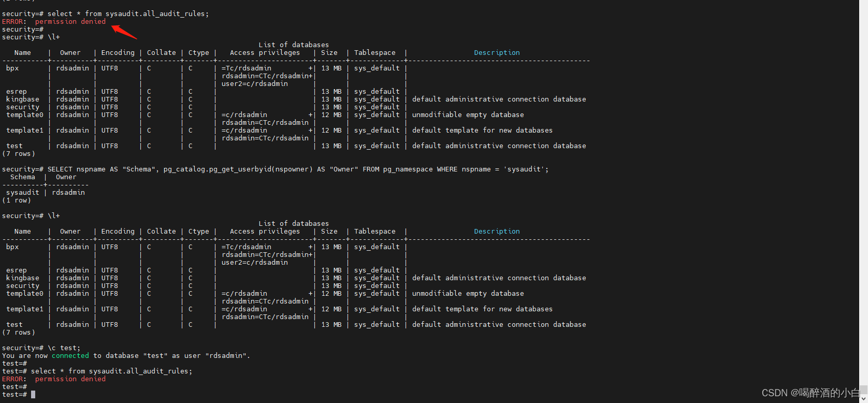The image size is (868, 403).
Task: Click '(7 rows)' under the second database list
Action: (19, 333)
